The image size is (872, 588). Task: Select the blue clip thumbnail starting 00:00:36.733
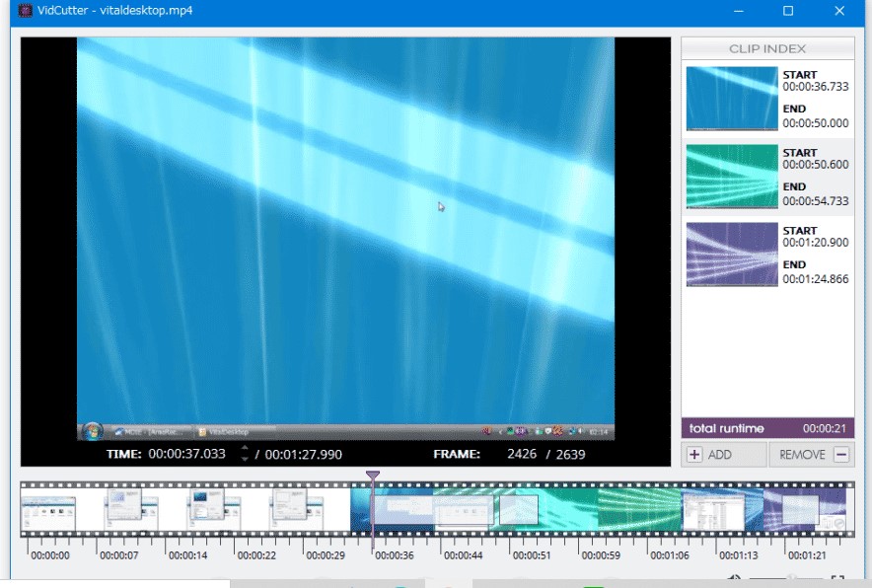pos(732,99)
